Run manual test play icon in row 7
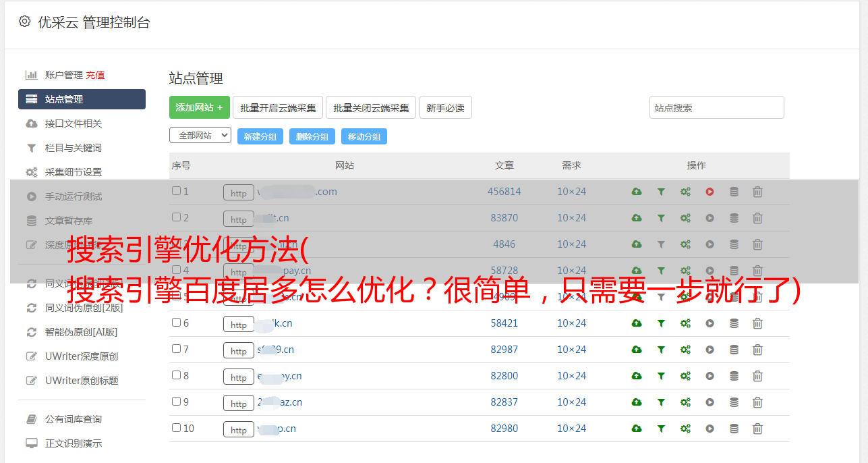Viewport: 868px width, 463px height. tap(710, 350)
